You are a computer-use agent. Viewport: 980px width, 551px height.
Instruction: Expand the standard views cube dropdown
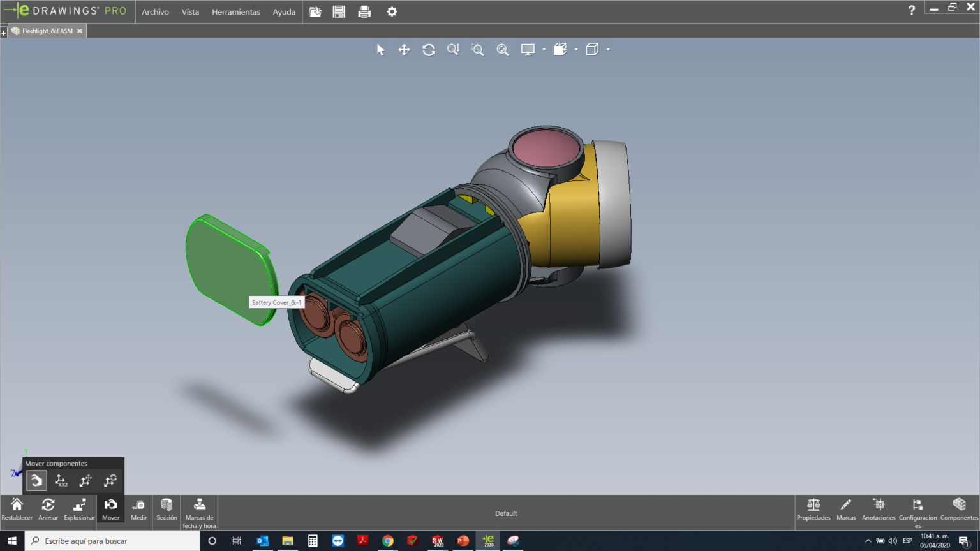coord(608,49)
